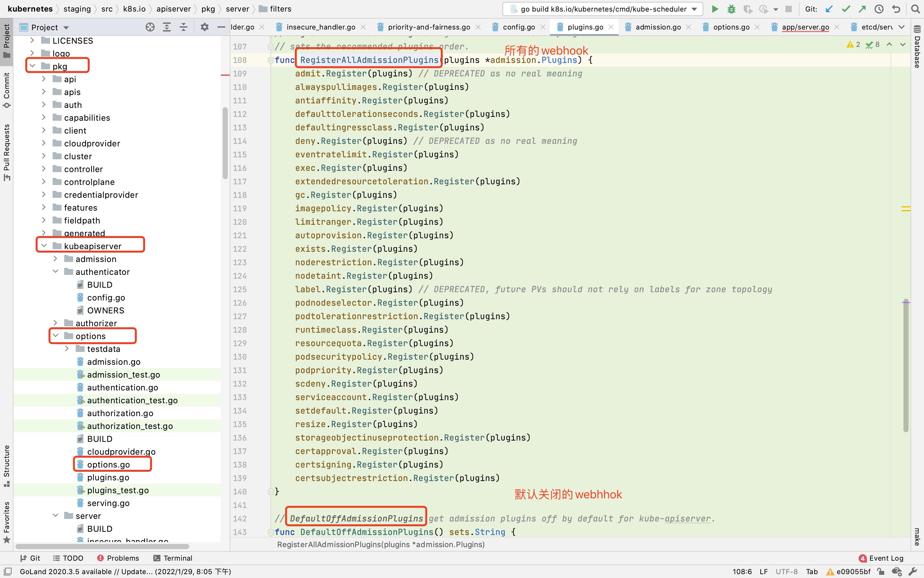Click Expand All in Project panel
924x578 pixels.
(x=167, y=27)
